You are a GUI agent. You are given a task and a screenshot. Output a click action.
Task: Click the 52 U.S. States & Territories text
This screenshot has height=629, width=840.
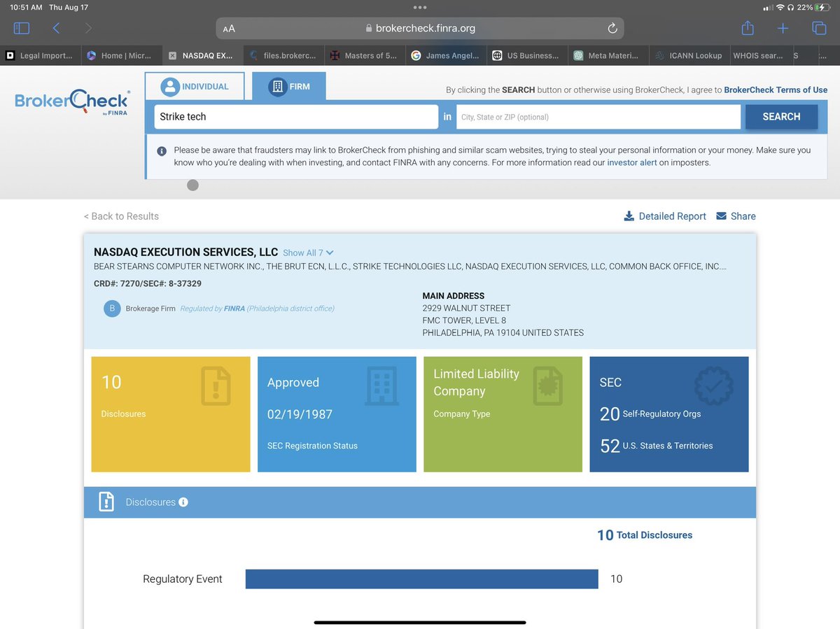[657, 446]
